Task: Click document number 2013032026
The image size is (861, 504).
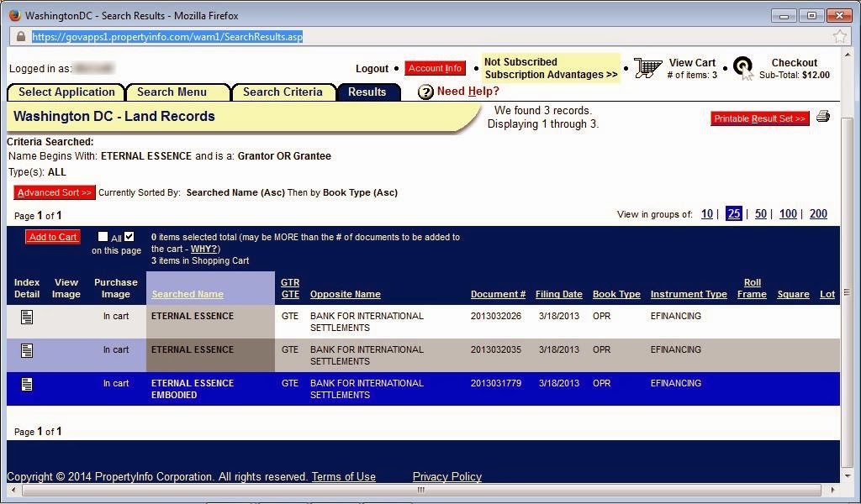Action: coord(496,316)
